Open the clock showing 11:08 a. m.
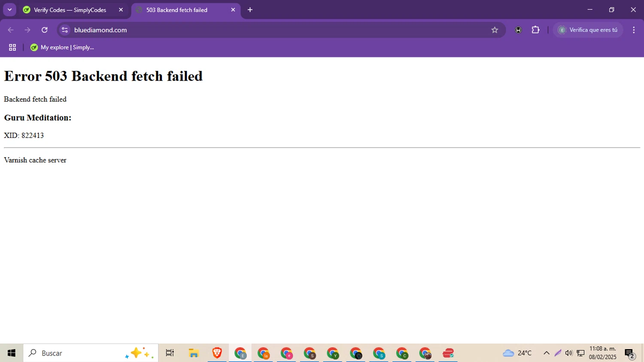This screenshot has width=644, height=362. tap(603, 353)
